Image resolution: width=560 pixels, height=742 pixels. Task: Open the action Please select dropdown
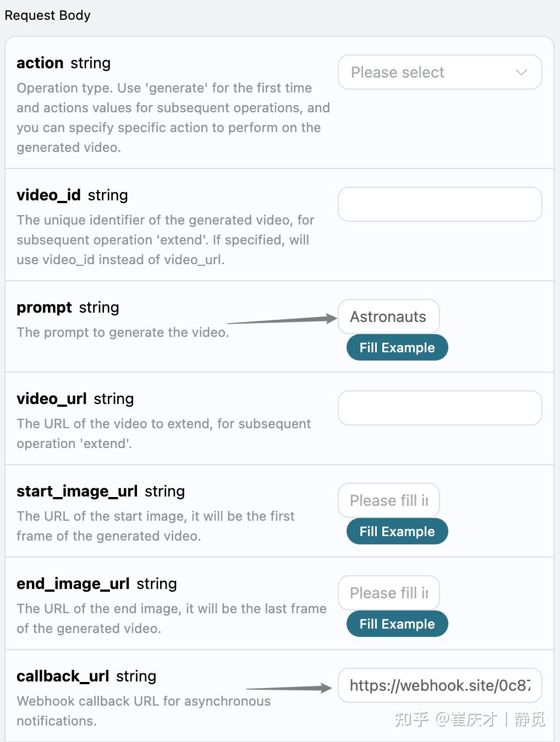click(x=439, y=72)
